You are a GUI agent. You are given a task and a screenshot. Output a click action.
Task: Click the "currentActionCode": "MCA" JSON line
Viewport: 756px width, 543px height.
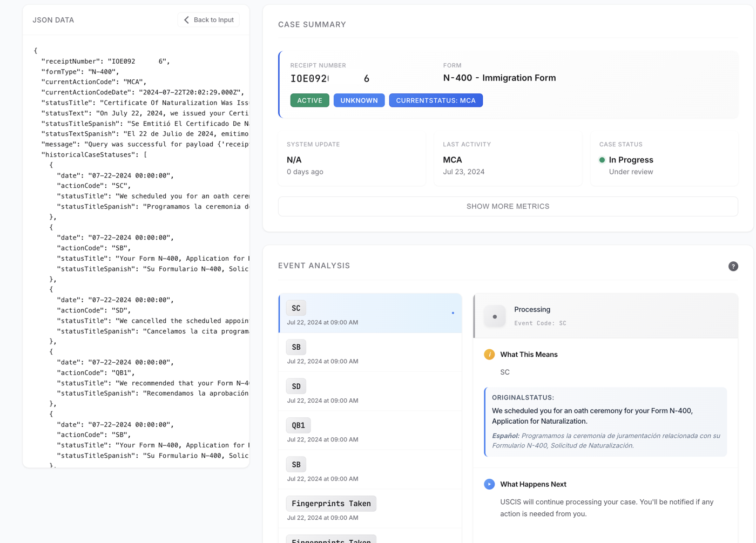click(x=94, y=82)
